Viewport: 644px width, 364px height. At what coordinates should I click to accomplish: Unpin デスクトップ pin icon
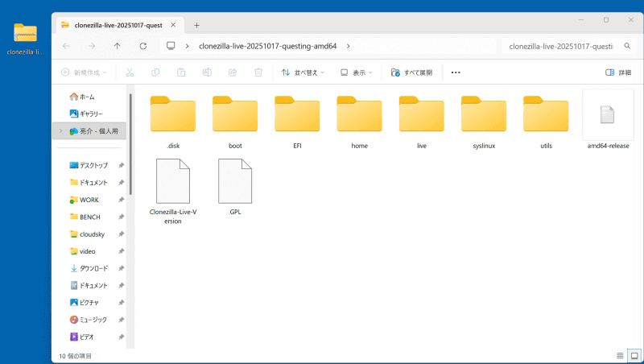point(122,165)
